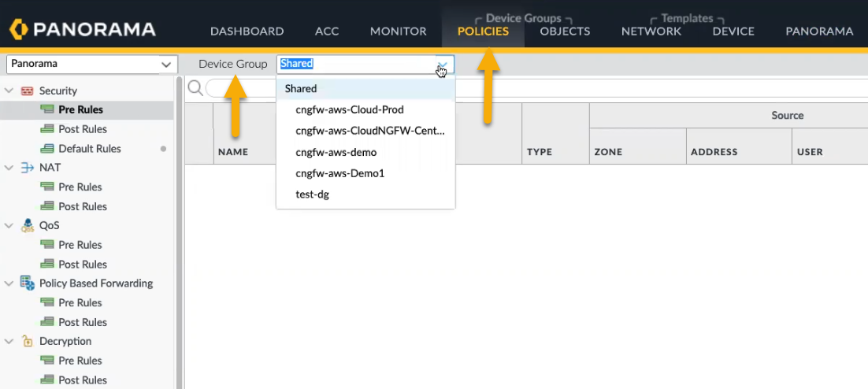Select Post Rules under Policy Based Forwarding

tap(83, 321)
